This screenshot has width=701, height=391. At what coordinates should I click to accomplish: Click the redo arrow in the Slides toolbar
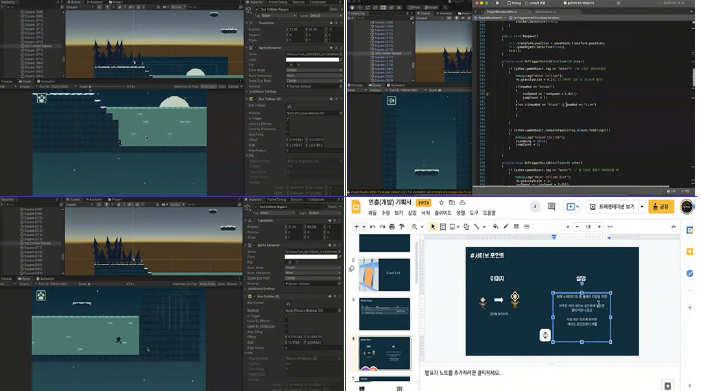pyautogui.click(x=382, y=227)
